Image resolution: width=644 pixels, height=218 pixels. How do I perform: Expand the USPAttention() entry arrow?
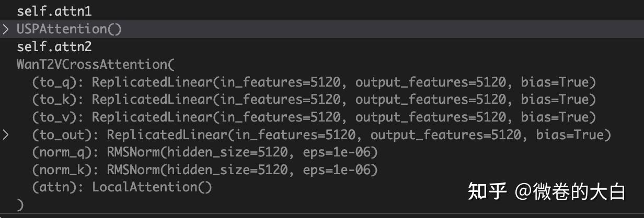click(x=6, y=29)
